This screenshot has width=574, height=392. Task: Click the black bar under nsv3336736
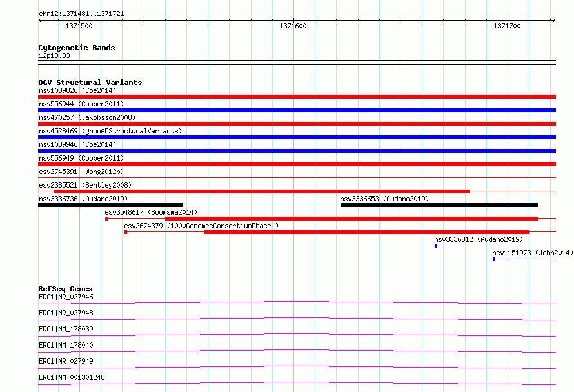click(110, 205)
